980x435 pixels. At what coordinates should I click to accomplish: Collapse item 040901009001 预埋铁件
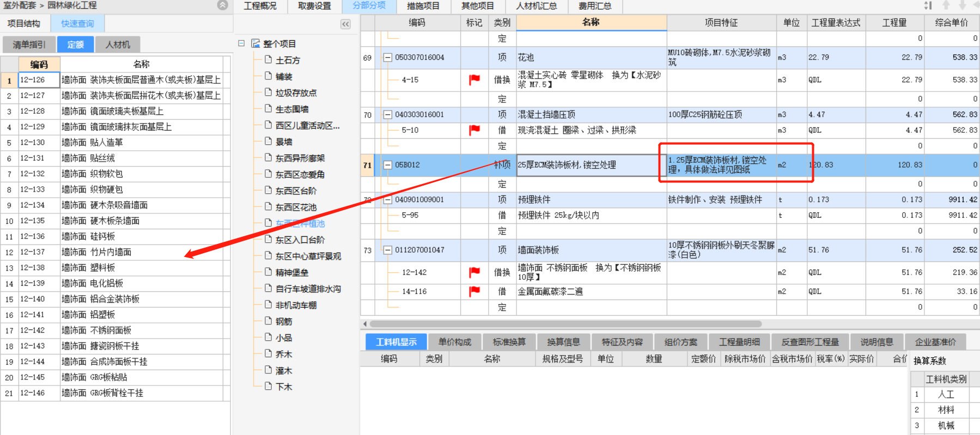pyautogui.click(x=388, y=200)
